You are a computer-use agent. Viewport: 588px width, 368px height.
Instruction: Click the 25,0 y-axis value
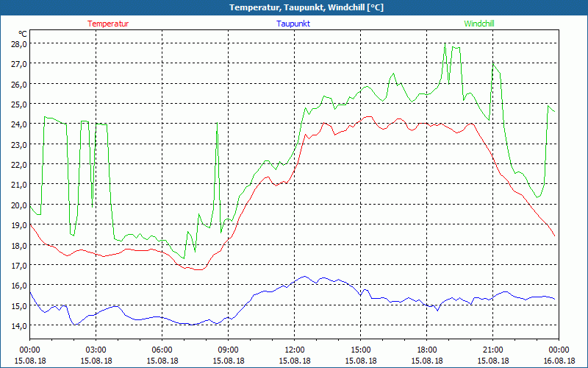click(x=19, y=105)
